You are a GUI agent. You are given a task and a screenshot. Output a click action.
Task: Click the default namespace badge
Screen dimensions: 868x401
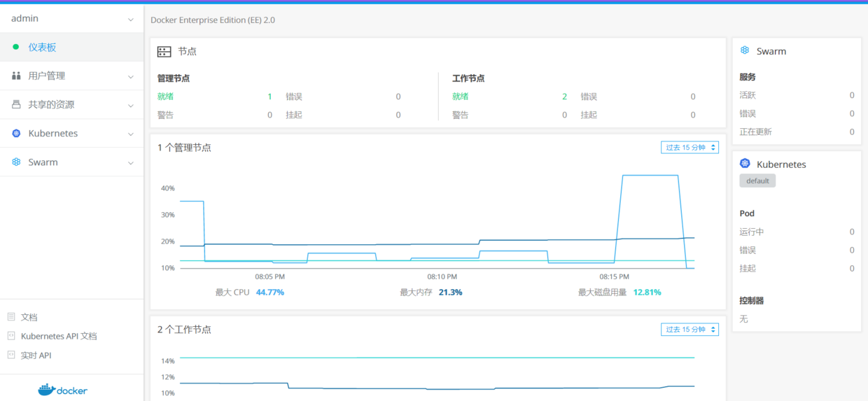tap(757, 181)
